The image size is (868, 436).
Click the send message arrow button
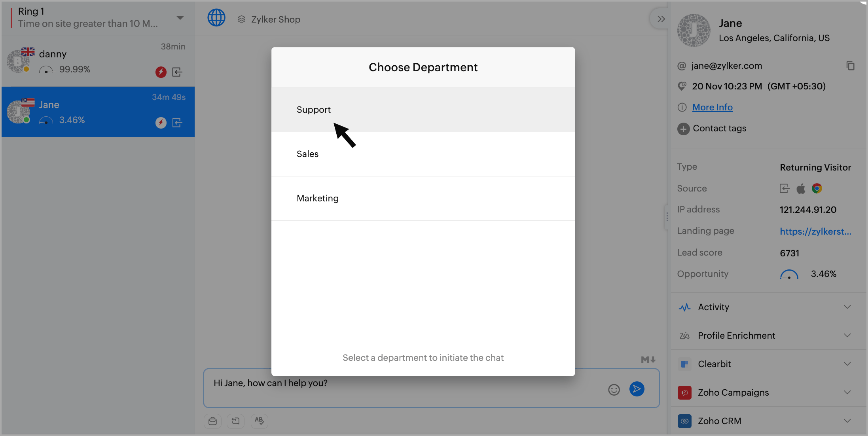[x=637, y=389]
